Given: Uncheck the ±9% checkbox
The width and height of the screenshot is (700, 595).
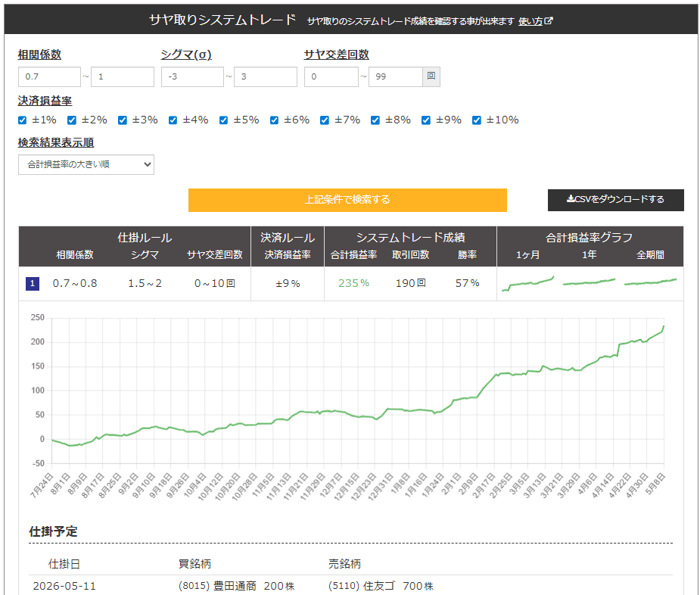Looking at the screenshot, I should tap(426, 120).
